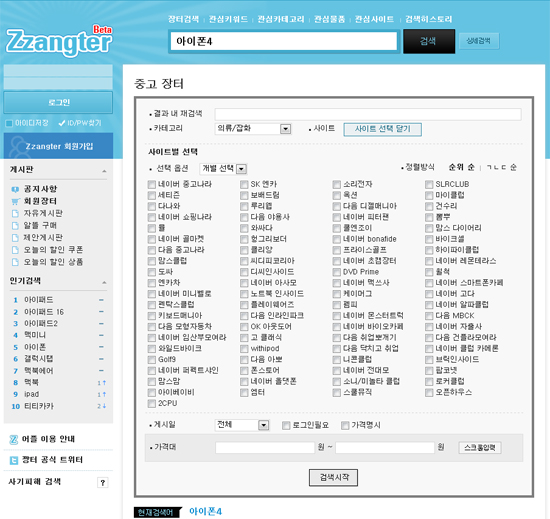Open the ID/PW찾기 link

84,123
